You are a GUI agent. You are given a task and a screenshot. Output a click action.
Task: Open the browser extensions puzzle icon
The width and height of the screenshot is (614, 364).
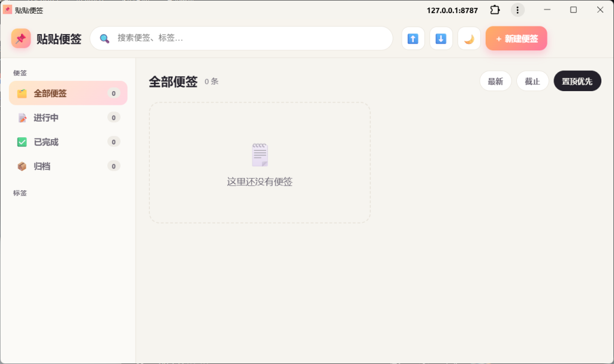point(495,10)
